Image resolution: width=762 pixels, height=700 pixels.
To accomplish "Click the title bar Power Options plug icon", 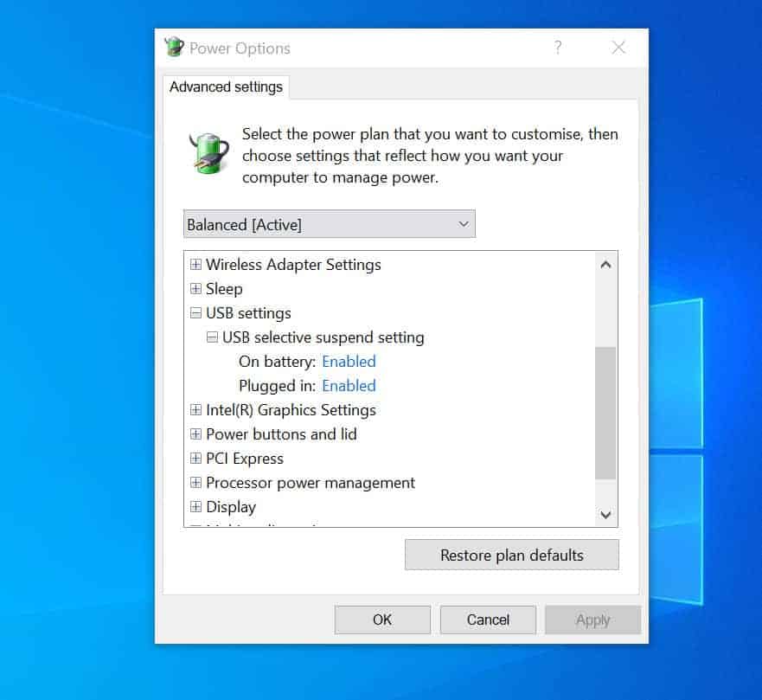I will click(x=175, y=48).
